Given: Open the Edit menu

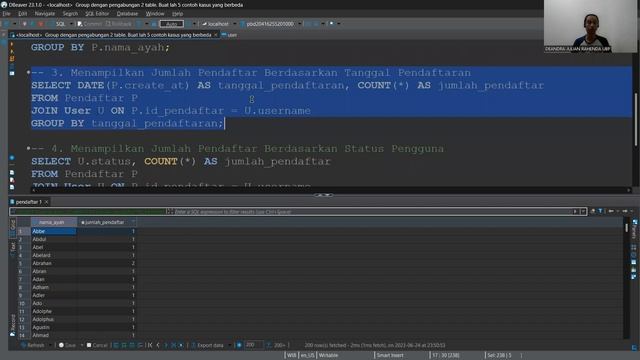Looking at the screenshot, I should coord(22,13).
